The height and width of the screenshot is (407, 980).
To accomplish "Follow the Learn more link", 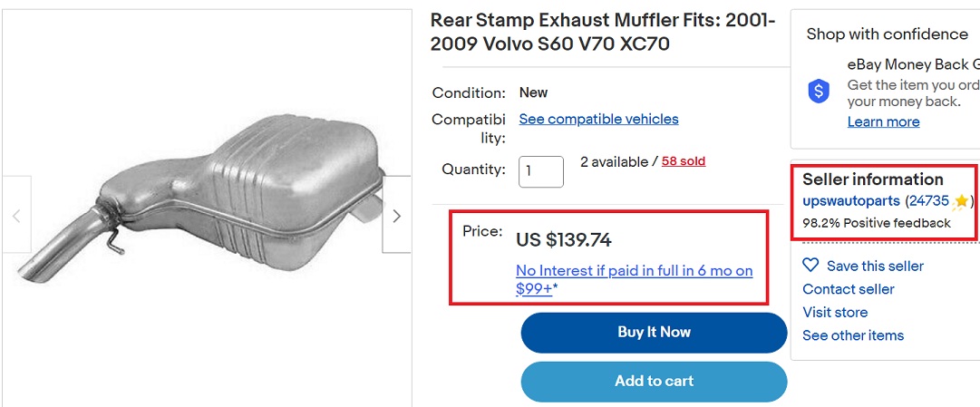I will pyautogui.click(x=883, y=121).
